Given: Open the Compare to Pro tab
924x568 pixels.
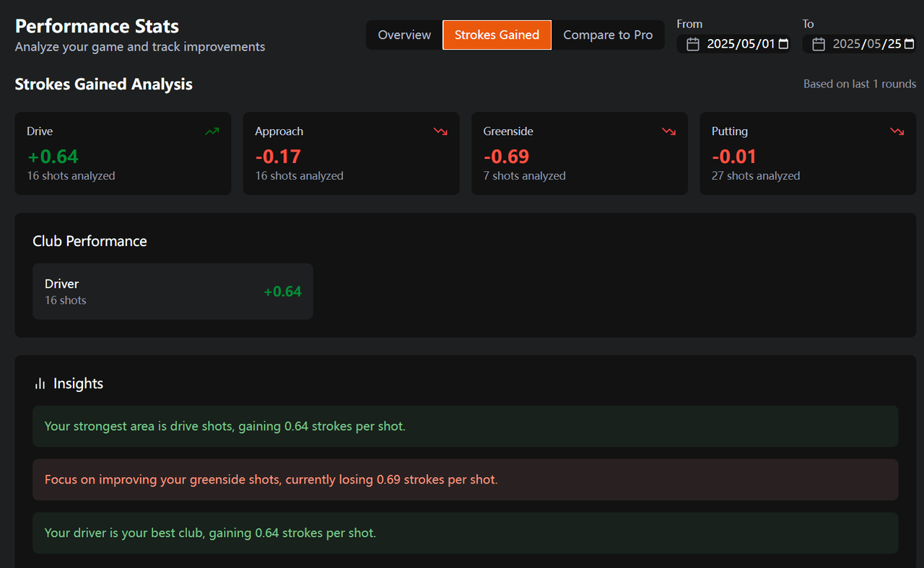Looking at the screenshot, I should 608,35.
